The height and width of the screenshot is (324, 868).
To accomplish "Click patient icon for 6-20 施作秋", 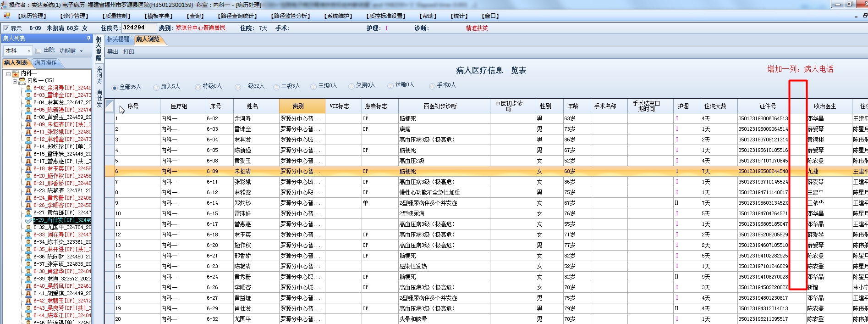I will 28,176.
